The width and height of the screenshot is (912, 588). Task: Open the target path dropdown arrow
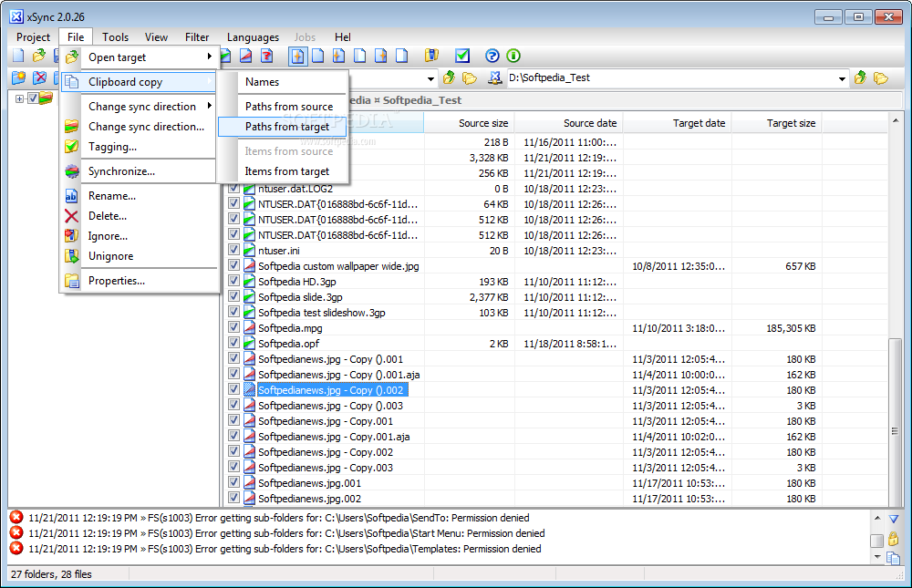click(x=842, y=78)
